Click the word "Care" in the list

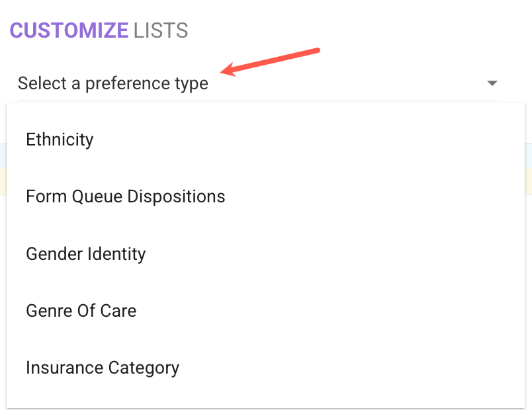pos(120,311)
